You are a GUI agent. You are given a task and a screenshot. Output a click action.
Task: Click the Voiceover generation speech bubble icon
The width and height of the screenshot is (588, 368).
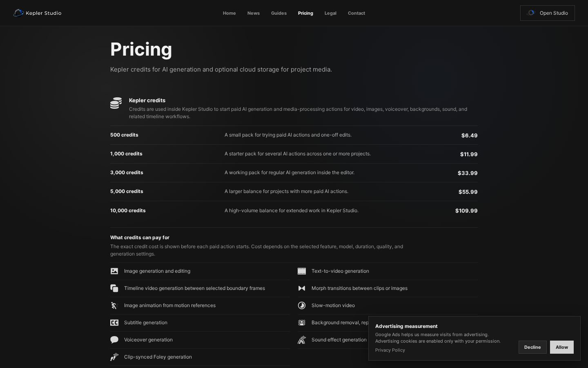(x=114, y=340)
